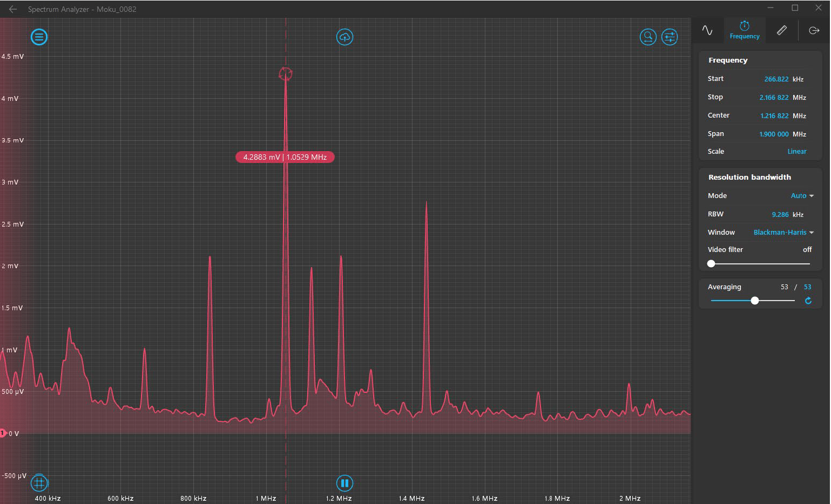This screenshot has width=831, height=504.
Task: Click the output/exit arrow icon top right
Action: click(814, 30)
